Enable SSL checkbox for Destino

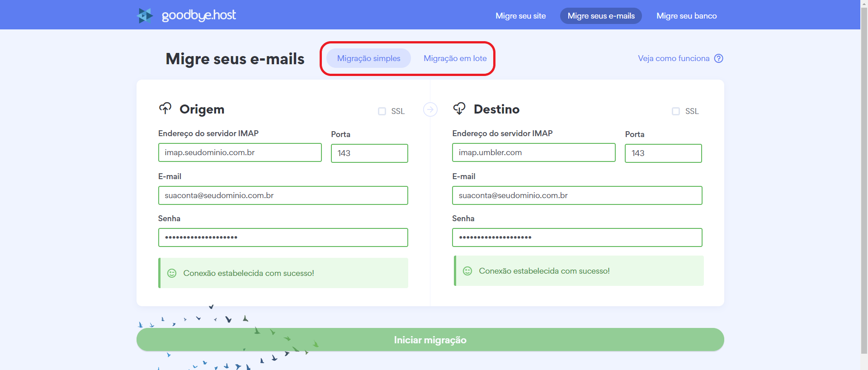(x=676, y=111)
